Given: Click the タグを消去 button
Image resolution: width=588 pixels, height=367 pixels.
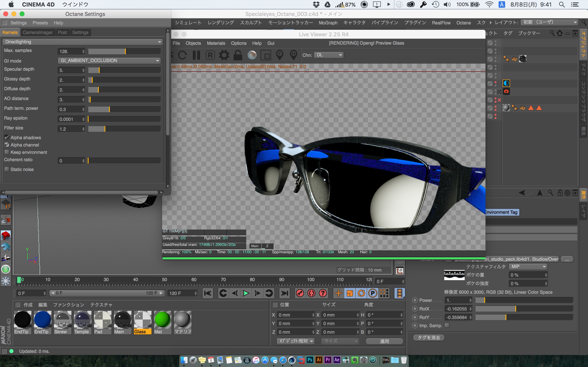Looking at the screenshot, I should click(x=429, y=338).
